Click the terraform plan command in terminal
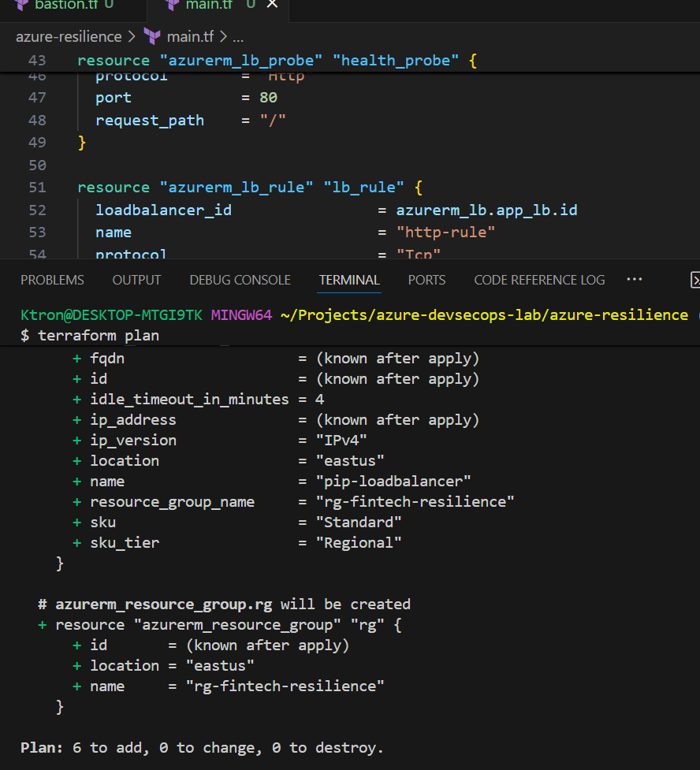 [x=98, y=335]
